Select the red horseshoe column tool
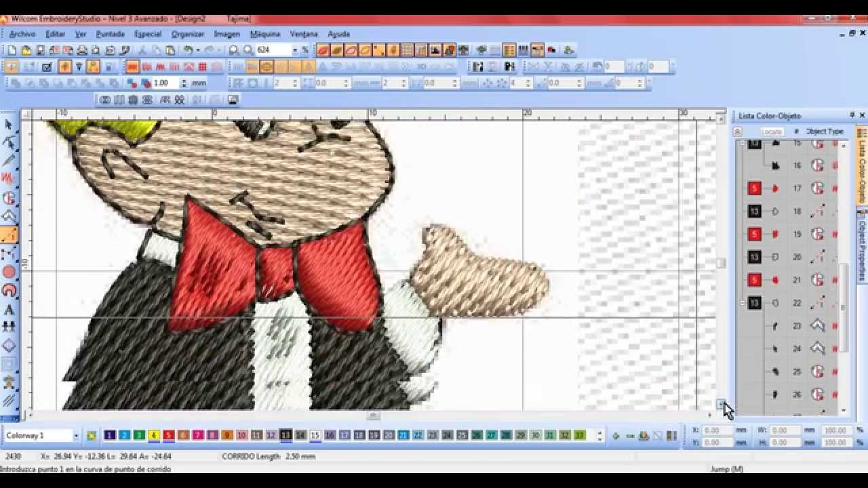This screenshot has height=488, width=868. [x=9, y=291]
